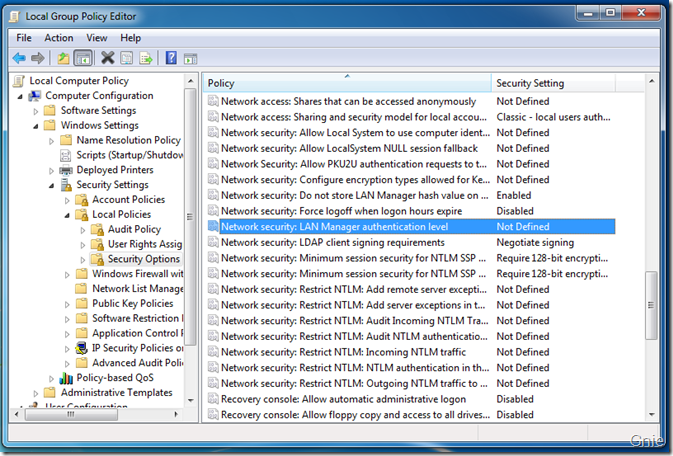Click the Scripts (Startup/Shutdown) icon
The width and height of the screenshot is (673, 456).
[66, 155]
